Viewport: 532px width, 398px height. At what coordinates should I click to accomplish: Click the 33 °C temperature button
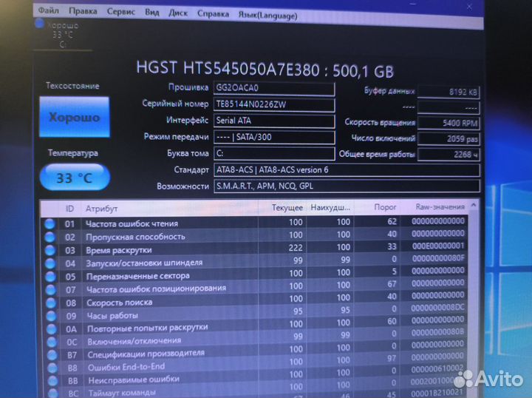tap(74, 178)
